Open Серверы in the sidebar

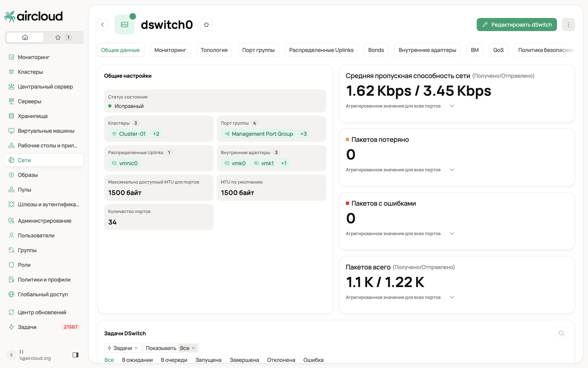click(44, 101)
